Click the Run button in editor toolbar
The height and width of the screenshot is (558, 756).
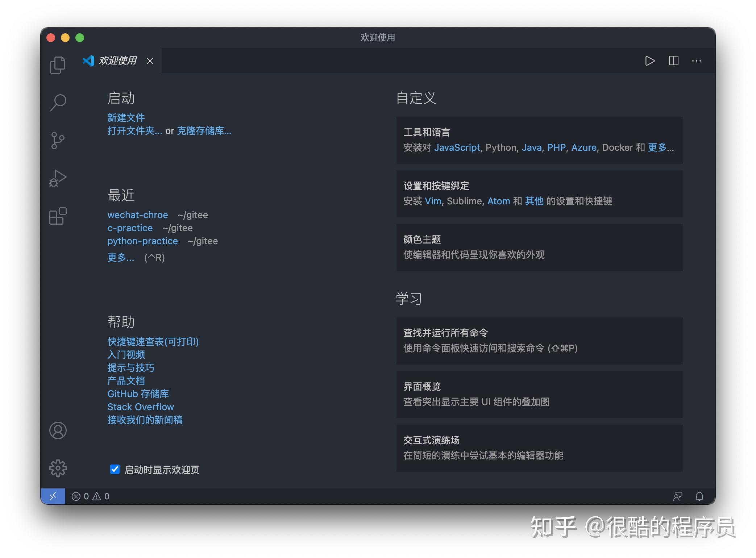click(x=650, y=61)
